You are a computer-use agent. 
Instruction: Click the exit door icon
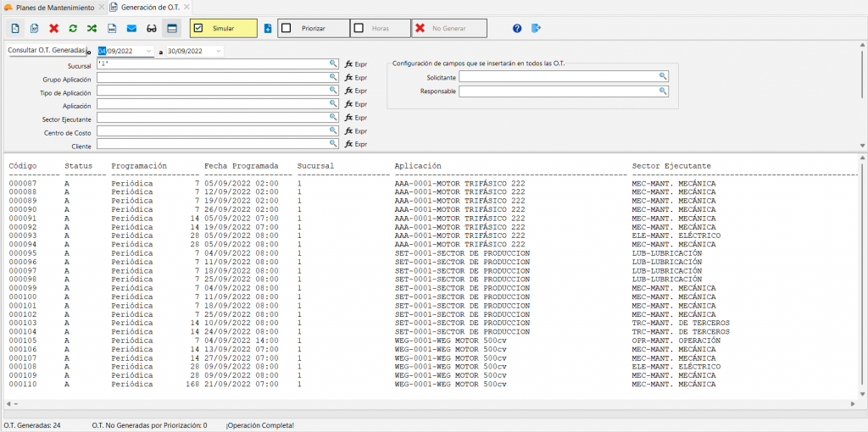tap(536, 28)
